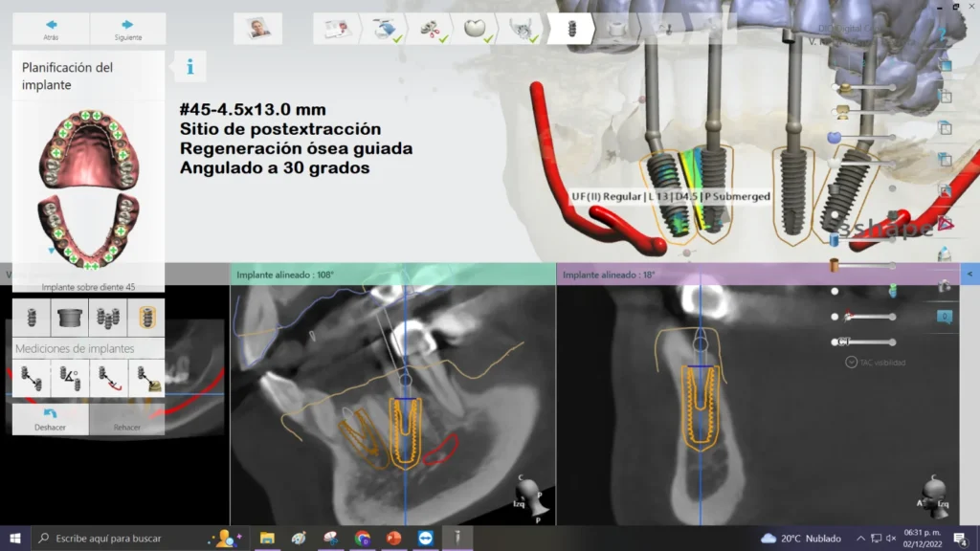This screenshot has height=551, width=980.
Task: Click orientation head icon in 18° view
Action: click(934, 496)
